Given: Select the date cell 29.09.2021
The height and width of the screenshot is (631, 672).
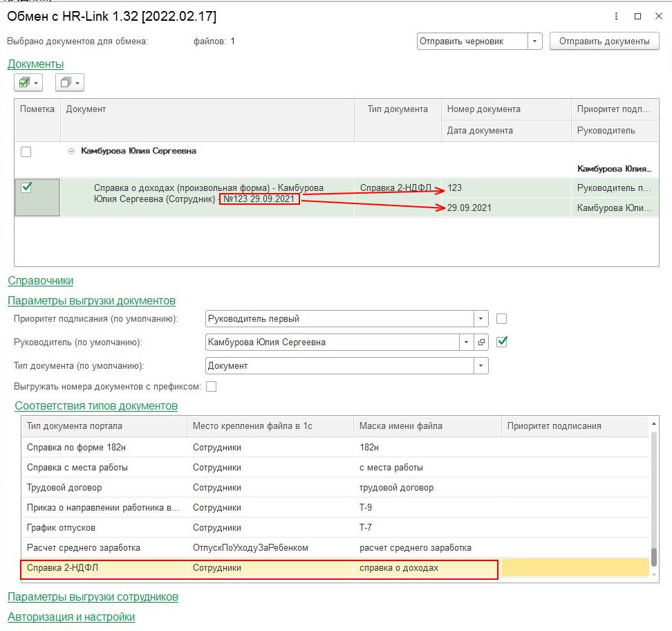Looking at the screenshot, I should [506, 208].
